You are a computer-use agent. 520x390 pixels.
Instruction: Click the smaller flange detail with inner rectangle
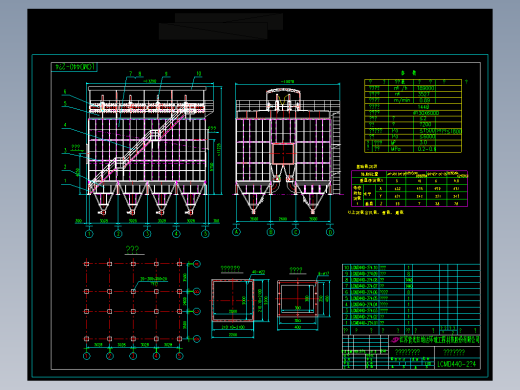[297, 299]
